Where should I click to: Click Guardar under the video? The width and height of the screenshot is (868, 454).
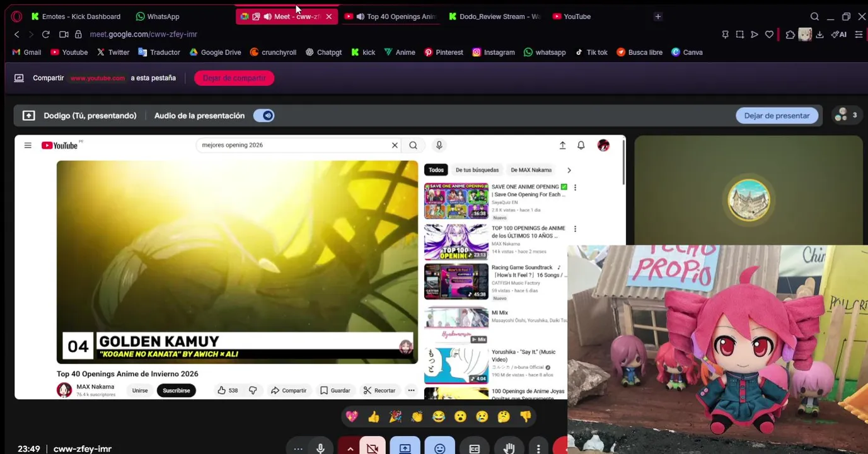click(335, 390)
